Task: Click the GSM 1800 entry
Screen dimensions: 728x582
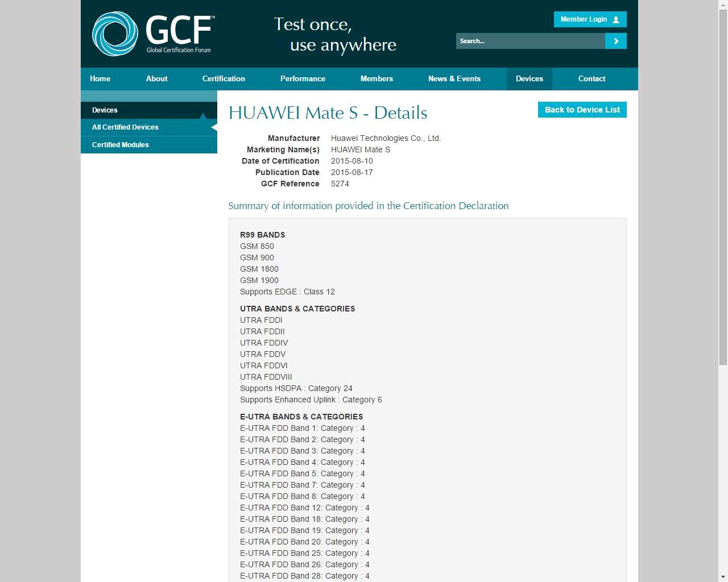Action: (259, 269)
